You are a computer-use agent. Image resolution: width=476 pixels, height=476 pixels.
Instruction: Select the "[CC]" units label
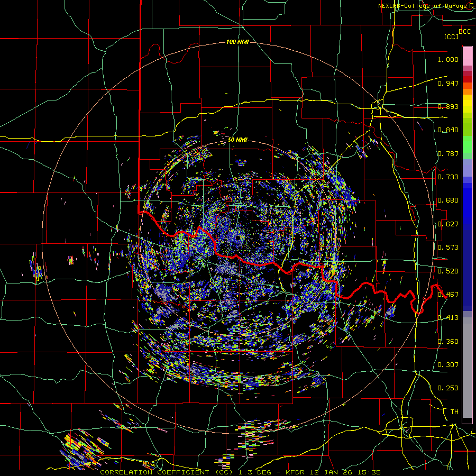[451, 36]
